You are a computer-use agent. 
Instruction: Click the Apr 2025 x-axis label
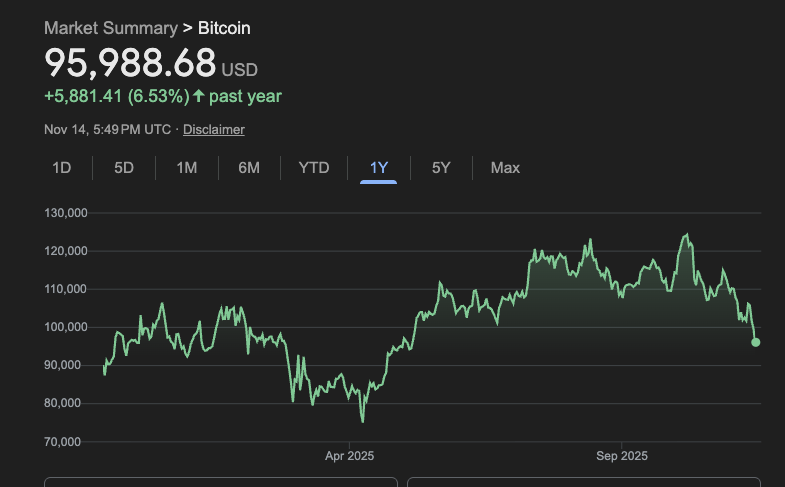[349, 456]
